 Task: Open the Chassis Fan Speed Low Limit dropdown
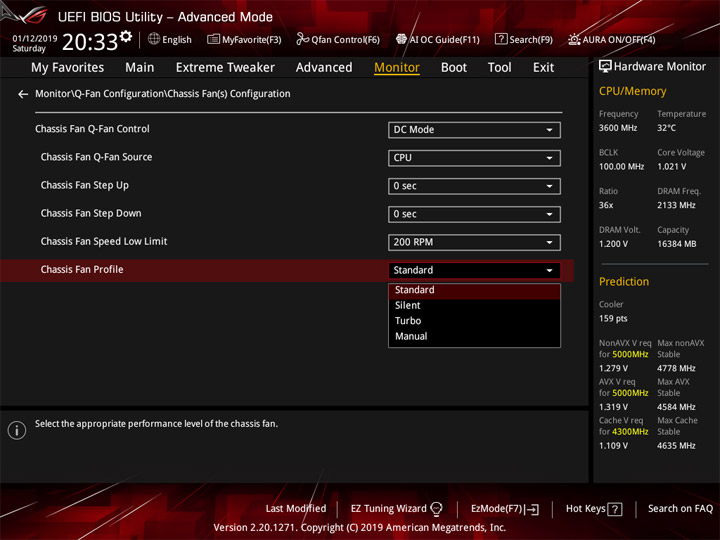point(474,242)
